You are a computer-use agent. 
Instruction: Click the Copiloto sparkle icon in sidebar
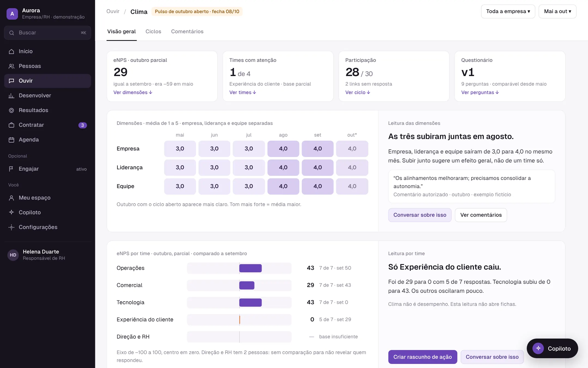coord(11,212)
